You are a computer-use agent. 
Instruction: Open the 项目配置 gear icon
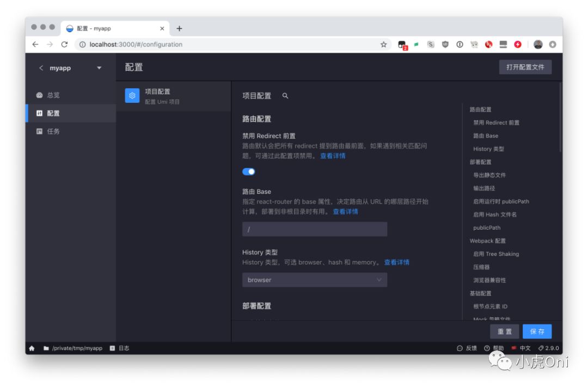coord(132,96)
